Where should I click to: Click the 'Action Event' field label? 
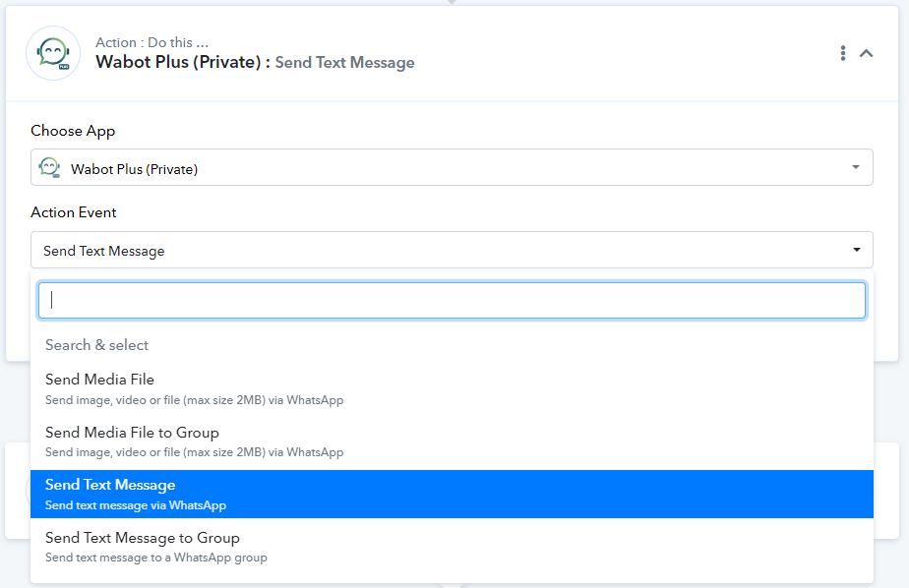(74, 212)
